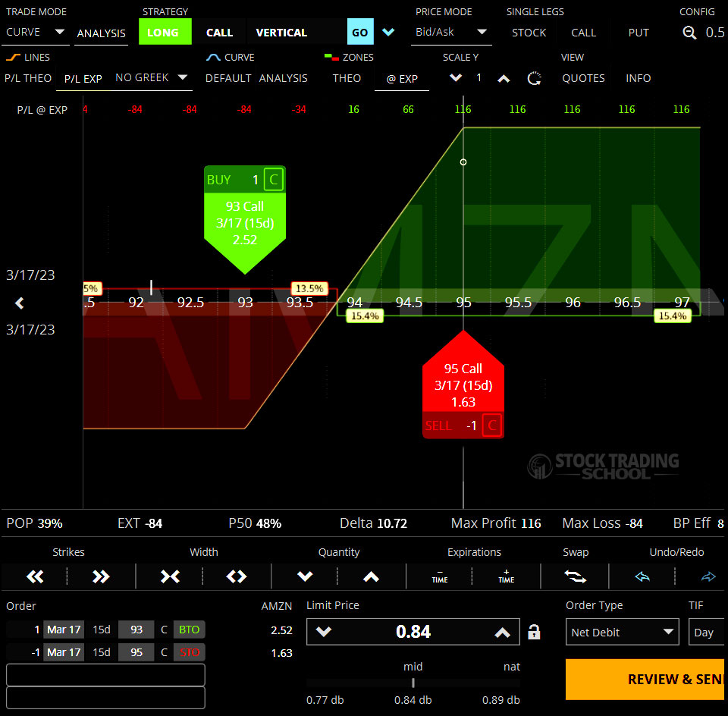Open the NO GREEK dropdown
728x716 pixels.
(152, 77)
